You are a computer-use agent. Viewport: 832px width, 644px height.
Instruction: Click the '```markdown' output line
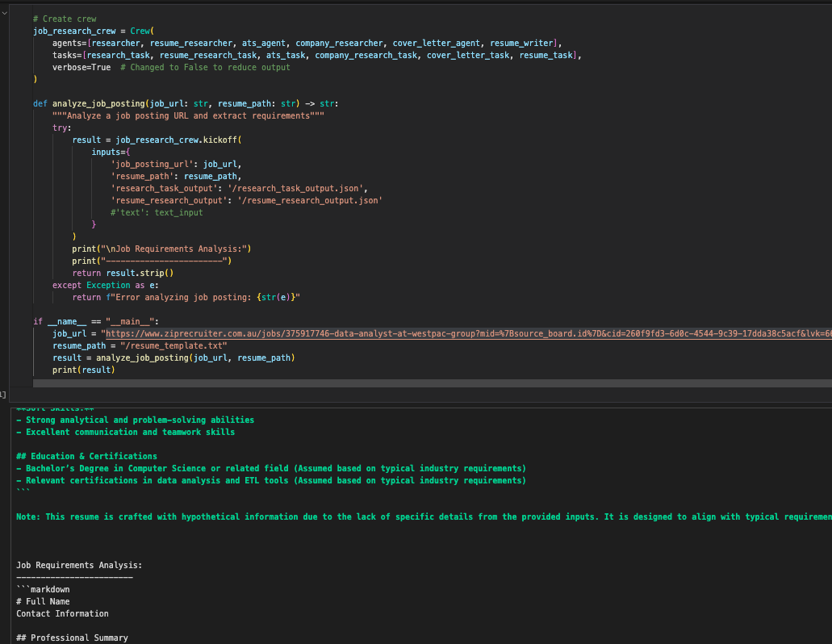(x=43, y=590)
